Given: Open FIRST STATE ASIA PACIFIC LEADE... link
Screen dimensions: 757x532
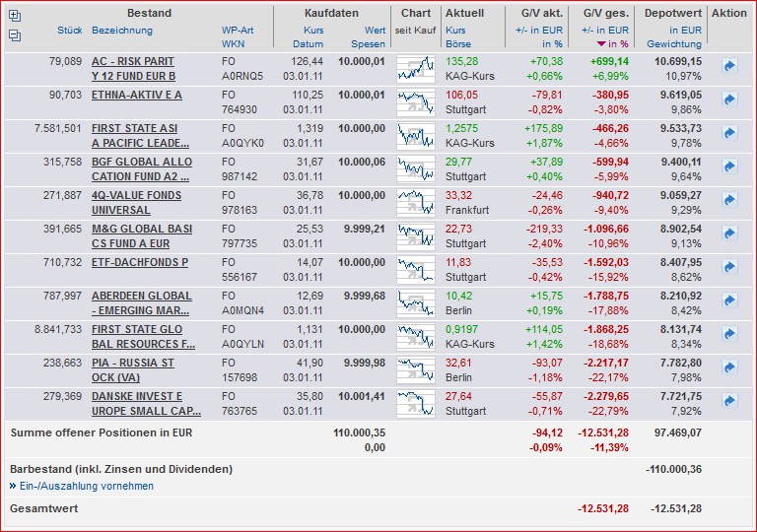Looking at the screenshot, I should pyautogui.click(x=140, y=136).
